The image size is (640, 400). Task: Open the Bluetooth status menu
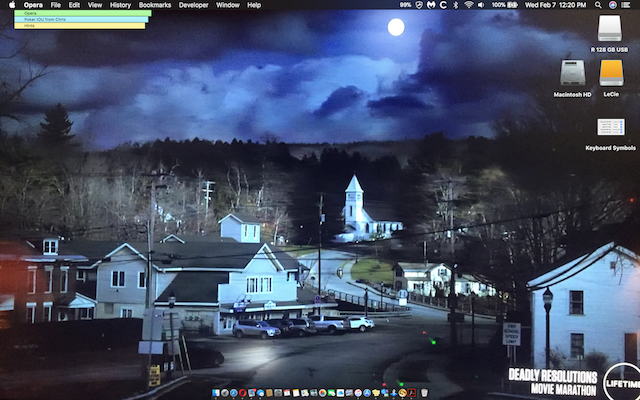[456, 5]
